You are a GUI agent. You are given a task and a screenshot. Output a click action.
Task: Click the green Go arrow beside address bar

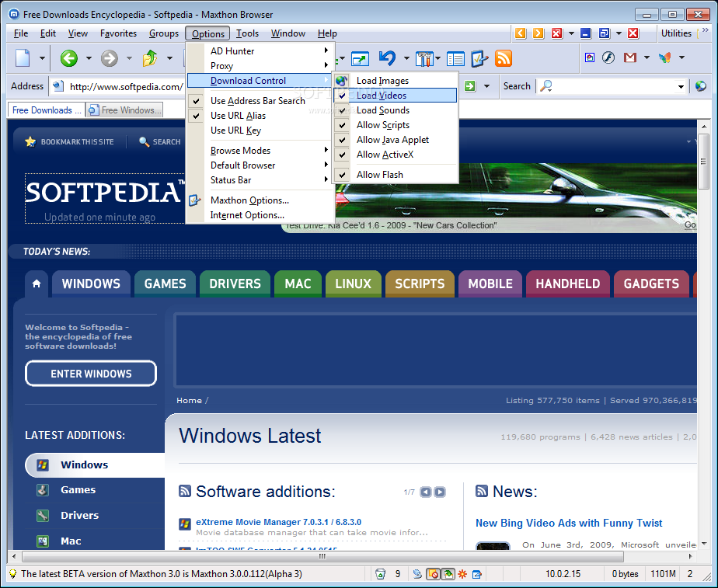tap(470, 86)
